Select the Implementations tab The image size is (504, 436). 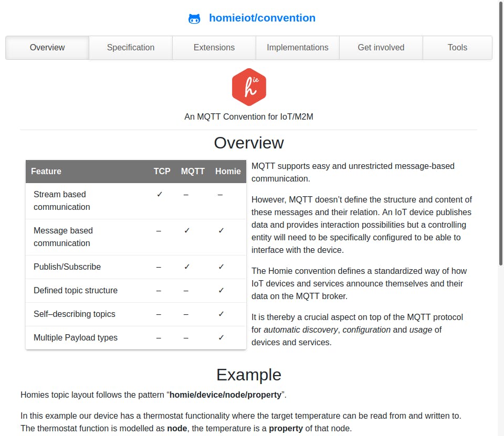coord(298,48)
